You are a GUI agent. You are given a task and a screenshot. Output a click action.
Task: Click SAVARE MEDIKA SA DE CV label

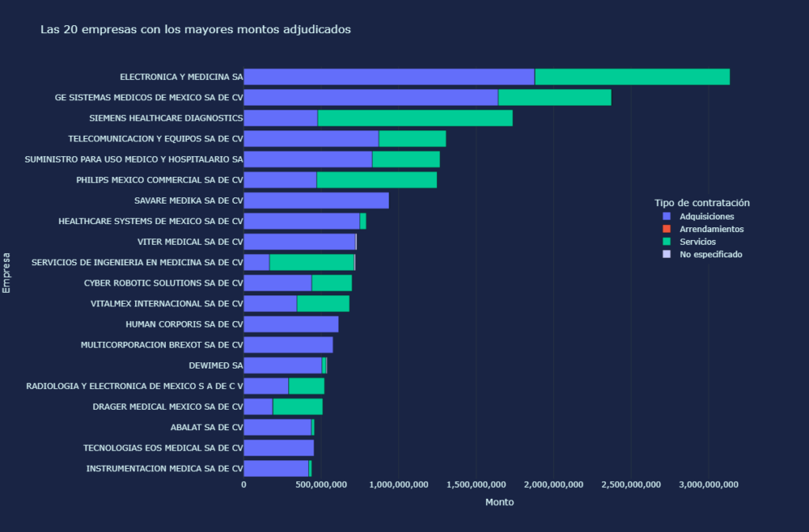coord(188,200)
